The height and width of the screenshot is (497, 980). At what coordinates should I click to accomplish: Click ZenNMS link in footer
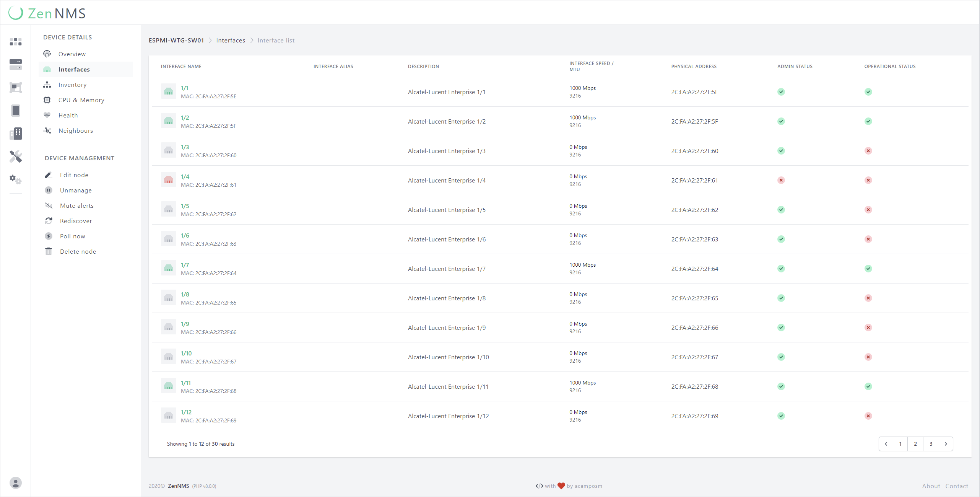[179, 486]
